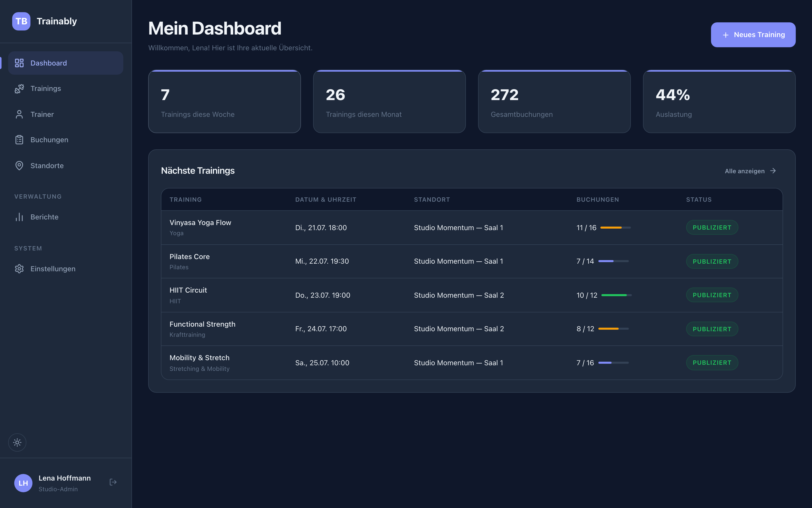Click the Vinyasa Yoga Flow booking progress bar

click(x=615, y=228)
